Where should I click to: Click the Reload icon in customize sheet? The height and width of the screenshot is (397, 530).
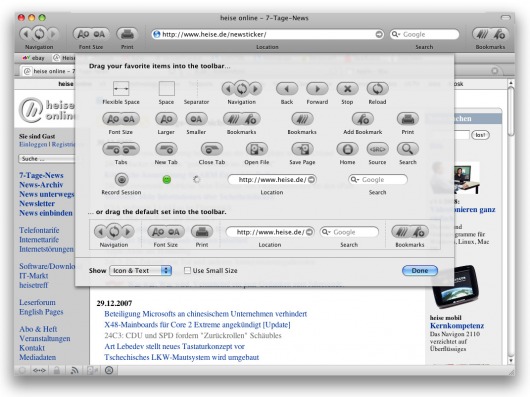coord(377,89)
